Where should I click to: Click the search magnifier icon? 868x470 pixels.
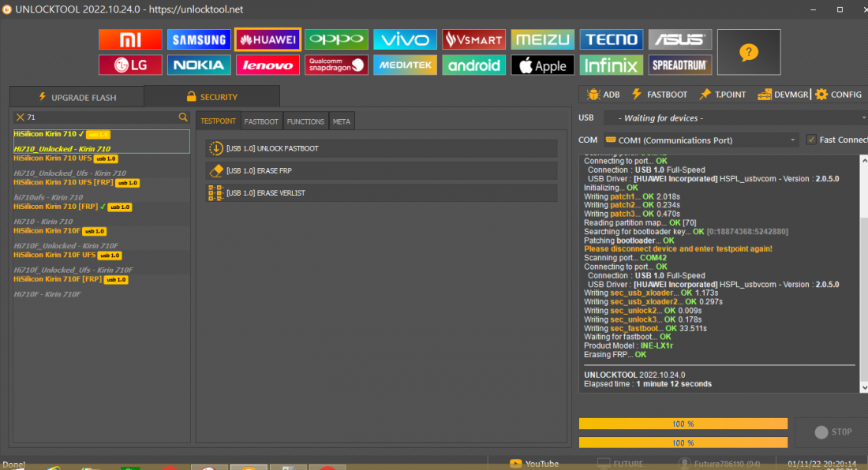click(183, 117)
